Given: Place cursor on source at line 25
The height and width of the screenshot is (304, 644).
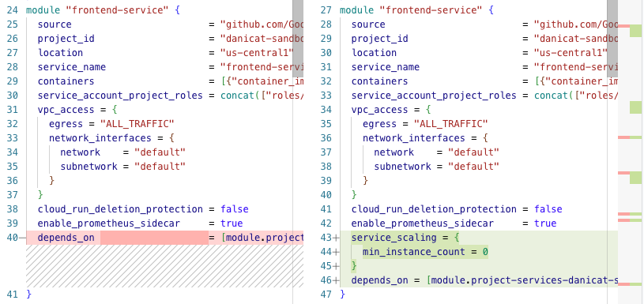Looking at the screenshot, I should coord(55,24).
